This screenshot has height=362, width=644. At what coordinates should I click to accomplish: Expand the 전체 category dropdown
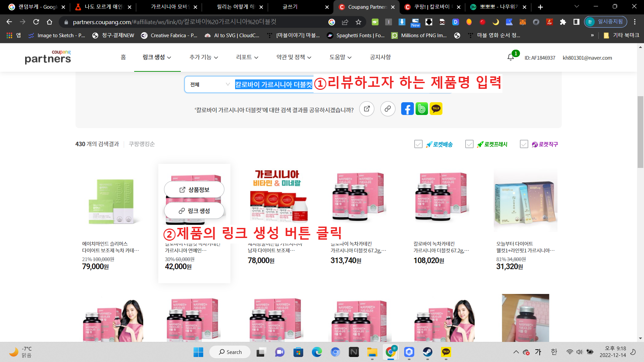[210, 84]
